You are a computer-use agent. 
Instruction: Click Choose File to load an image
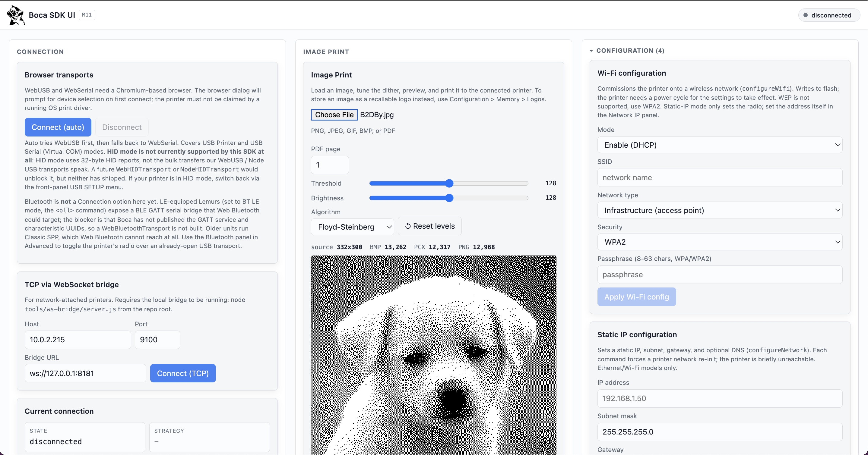point(334,115)
